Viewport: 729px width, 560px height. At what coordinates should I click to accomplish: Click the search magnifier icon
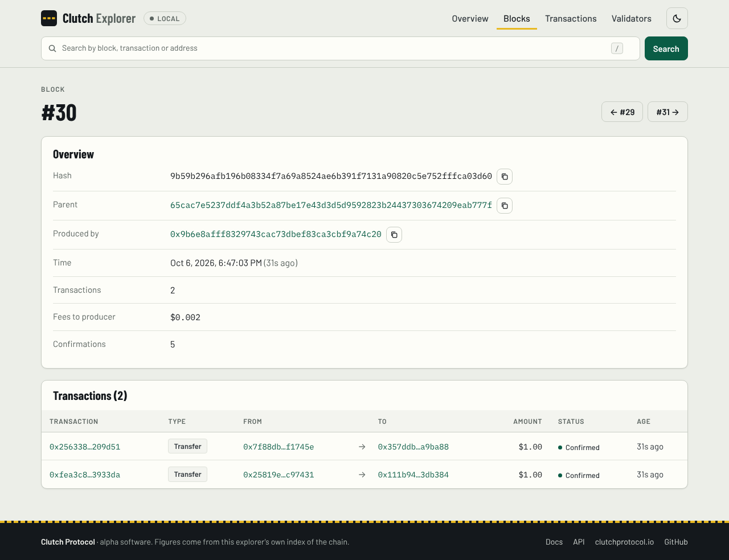click(x=52, y=48)
